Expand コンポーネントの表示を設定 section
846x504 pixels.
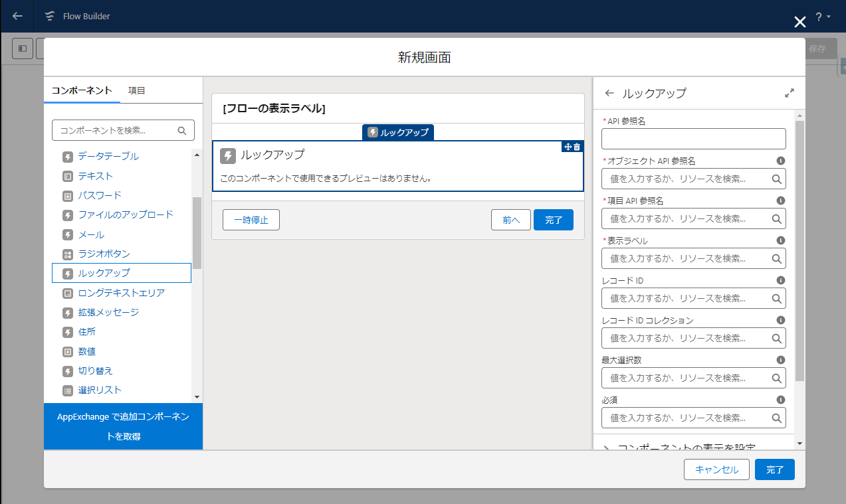[685, 446]
